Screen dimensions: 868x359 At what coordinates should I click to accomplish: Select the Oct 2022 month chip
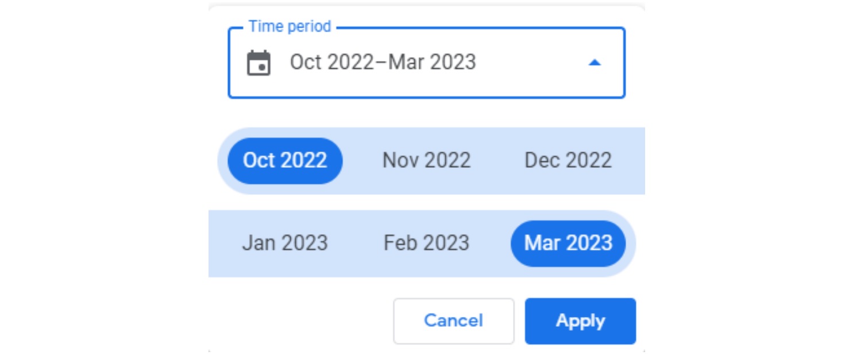tap(285, 160)
